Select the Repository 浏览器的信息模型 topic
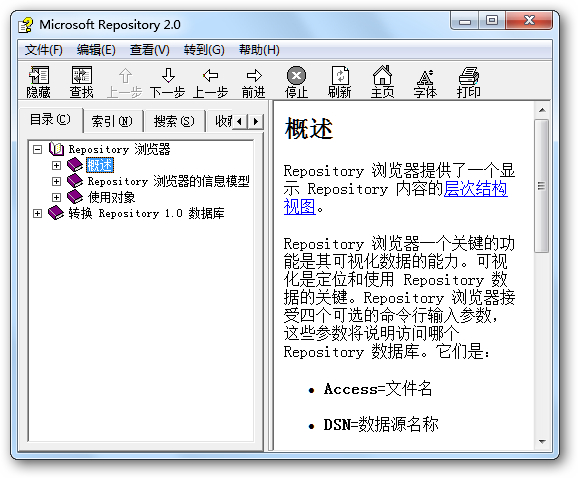The height and width of the screenshot is (478, 578). [168, 181]
